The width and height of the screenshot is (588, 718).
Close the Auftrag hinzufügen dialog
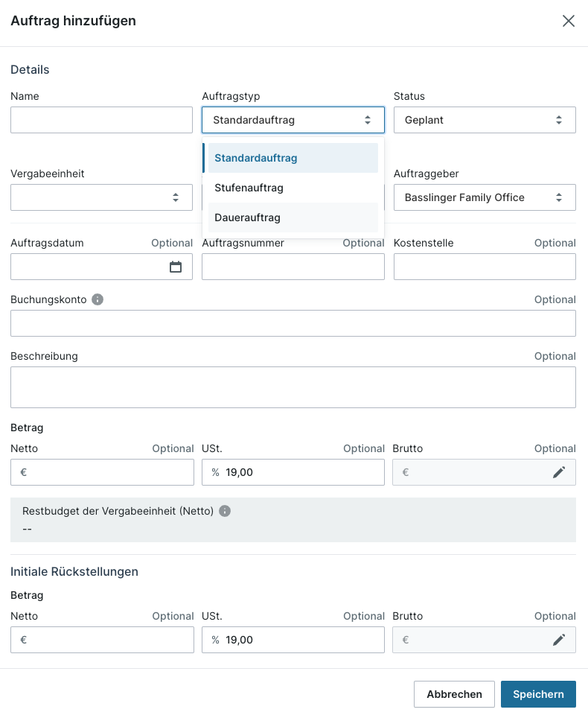coord(569,21)
